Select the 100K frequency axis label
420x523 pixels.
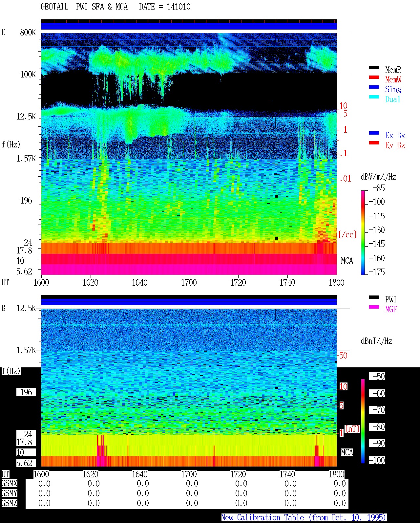pyautogui.click(x=28, y=75)
